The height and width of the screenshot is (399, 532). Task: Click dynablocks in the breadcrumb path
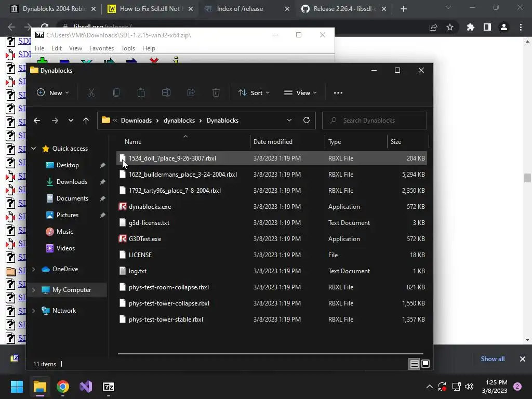click(x=179, y=121)
